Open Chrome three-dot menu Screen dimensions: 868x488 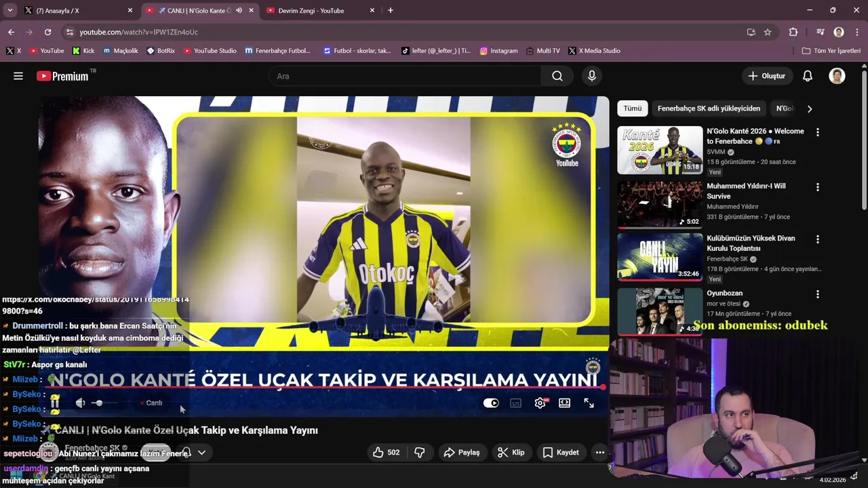[856, 32]
